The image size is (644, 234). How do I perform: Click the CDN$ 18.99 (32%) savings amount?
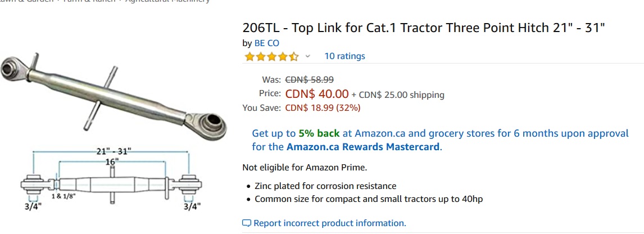(x=323, y=107)
